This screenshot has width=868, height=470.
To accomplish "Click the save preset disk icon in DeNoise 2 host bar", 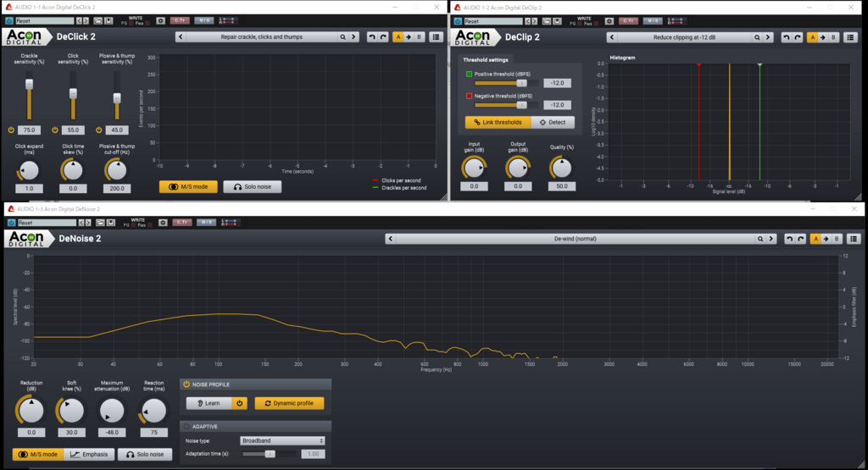I will coord(111,223).
